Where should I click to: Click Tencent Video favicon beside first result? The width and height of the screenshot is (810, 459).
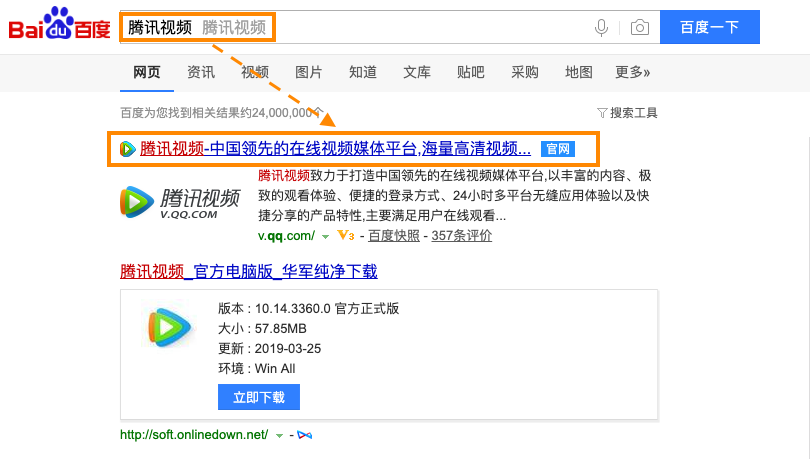coord(127,149)
